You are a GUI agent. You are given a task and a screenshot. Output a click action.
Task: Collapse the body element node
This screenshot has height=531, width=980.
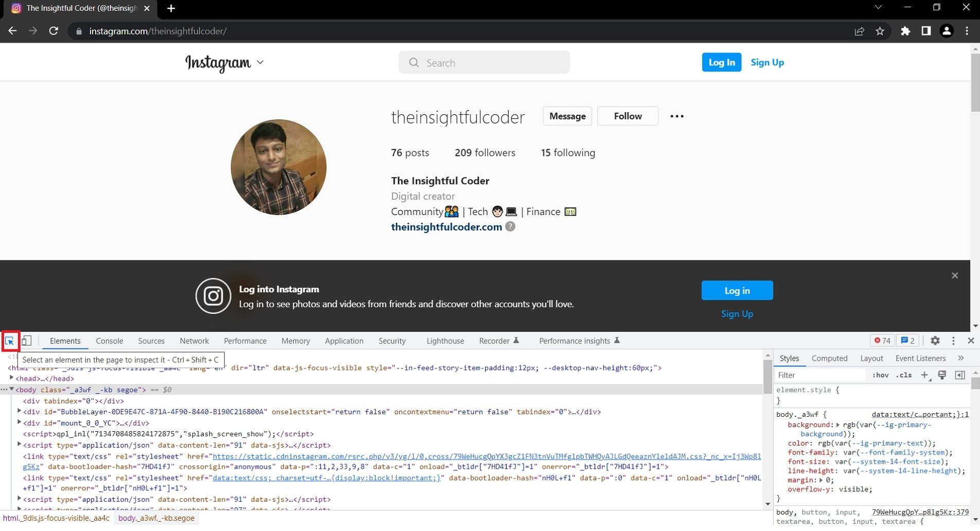(11, 390)
